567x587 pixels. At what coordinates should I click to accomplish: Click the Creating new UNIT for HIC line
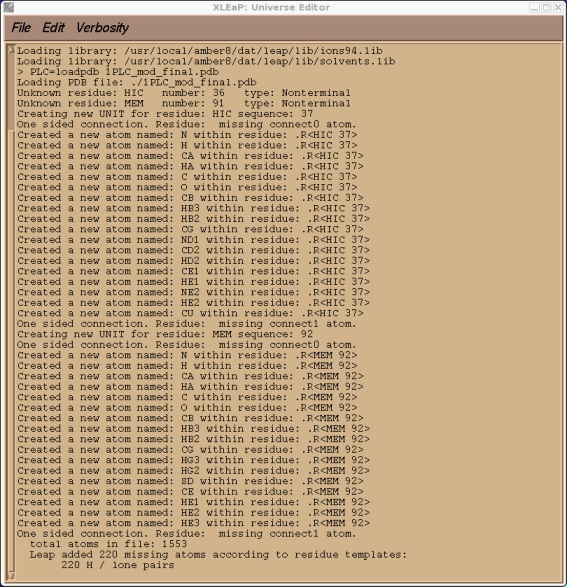(165, 113)
